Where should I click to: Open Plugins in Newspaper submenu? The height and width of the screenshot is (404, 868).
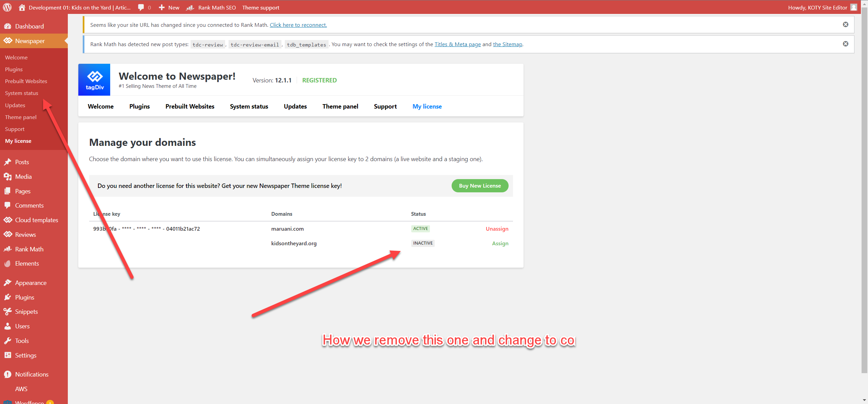click(14, 69)
